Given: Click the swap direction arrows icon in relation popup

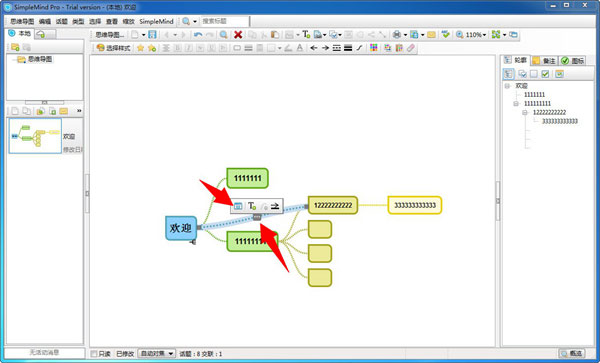Looking at the screenshot, I should tap(275, 206).
